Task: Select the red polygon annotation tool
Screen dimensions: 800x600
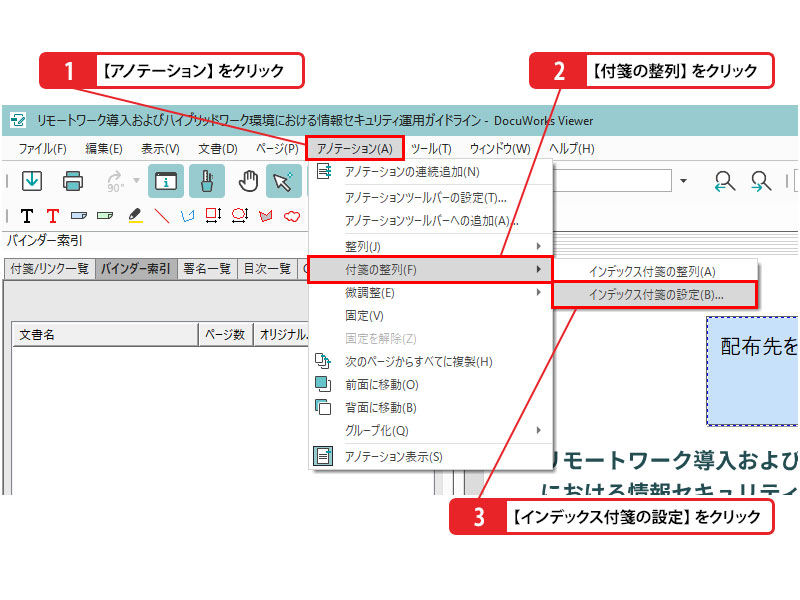Action: [x=266, y=216]
